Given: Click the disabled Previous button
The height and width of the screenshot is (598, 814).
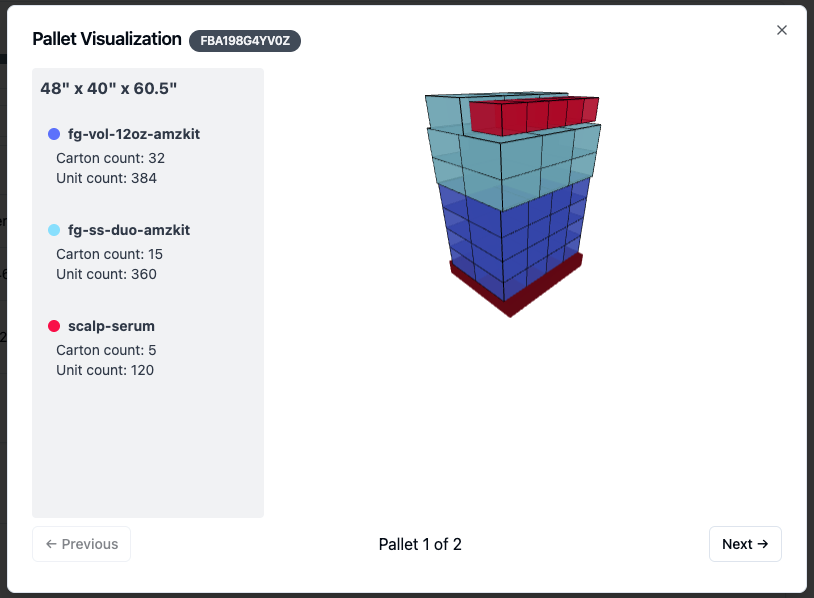Looking at the screenshot, I should click(82, 544).
